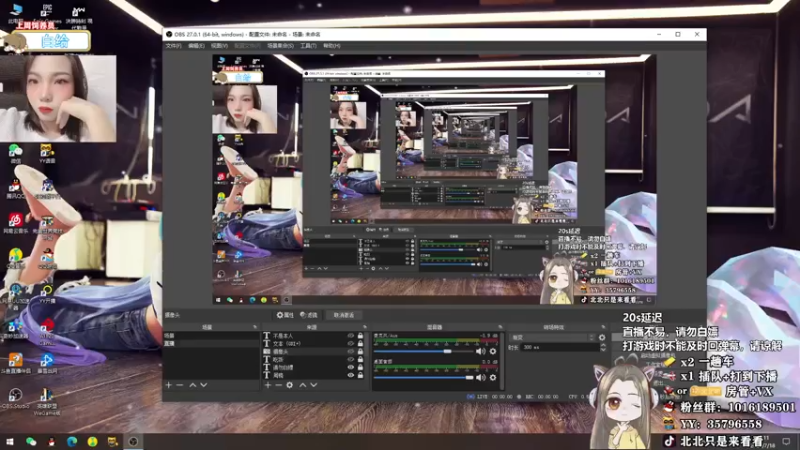Toggle visibility of the 摄像头 source
Viewport: 800px width, 450px height.
point(351,352)
